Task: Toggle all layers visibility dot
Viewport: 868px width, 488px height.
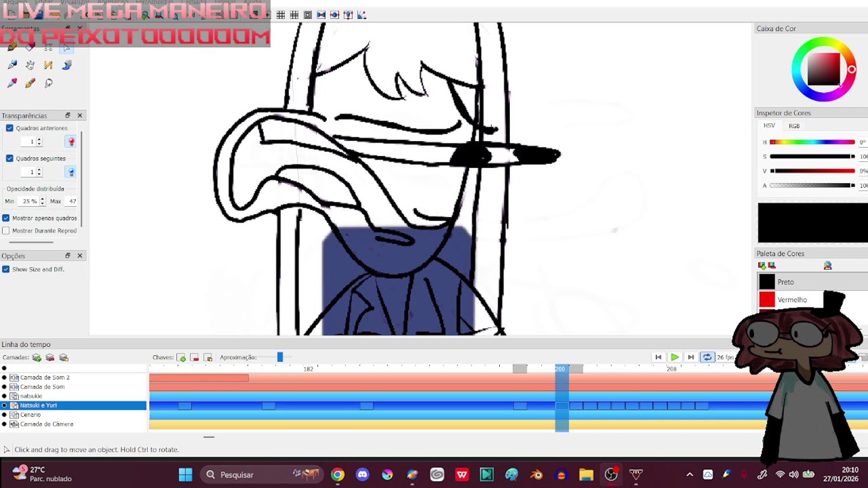Action: click(4, 368)
